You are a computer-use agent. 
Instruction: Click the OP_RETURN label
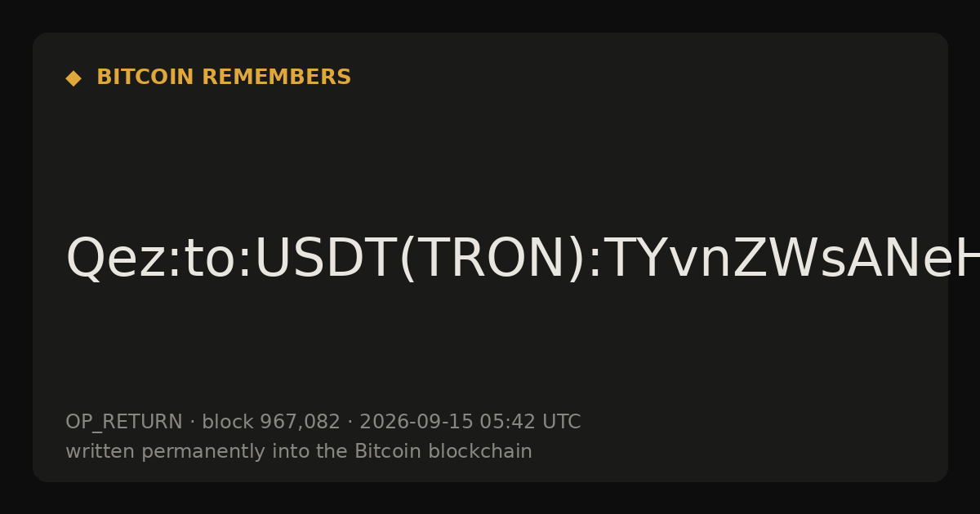click(124, 423)
